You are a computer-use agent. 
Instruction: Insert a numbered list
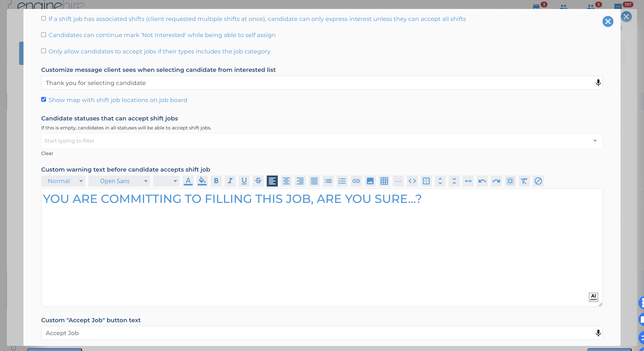[342, 181]
